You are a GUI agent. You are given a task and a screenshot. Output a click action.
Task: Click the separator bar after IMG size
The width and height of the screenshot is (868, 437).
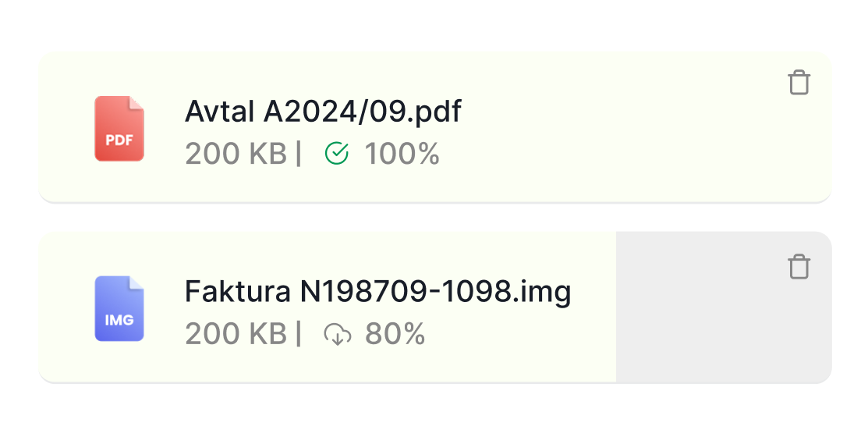pos(298,335)
